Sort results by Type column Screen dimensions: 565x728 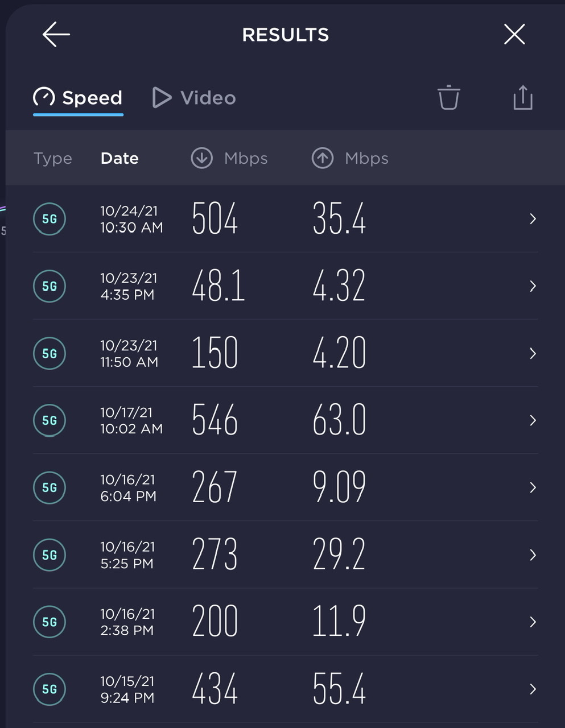[52, 158]
